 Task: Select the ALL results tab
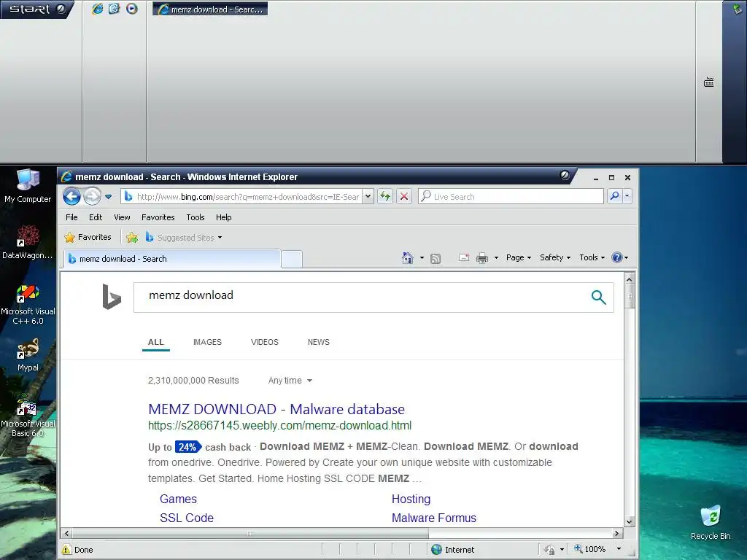coord(156,342)
